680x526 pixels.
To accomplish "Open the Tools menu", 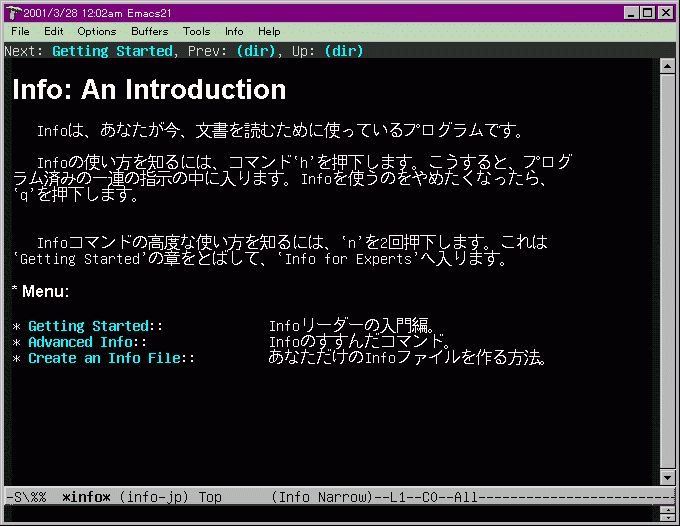I will (x=196, y=32).
